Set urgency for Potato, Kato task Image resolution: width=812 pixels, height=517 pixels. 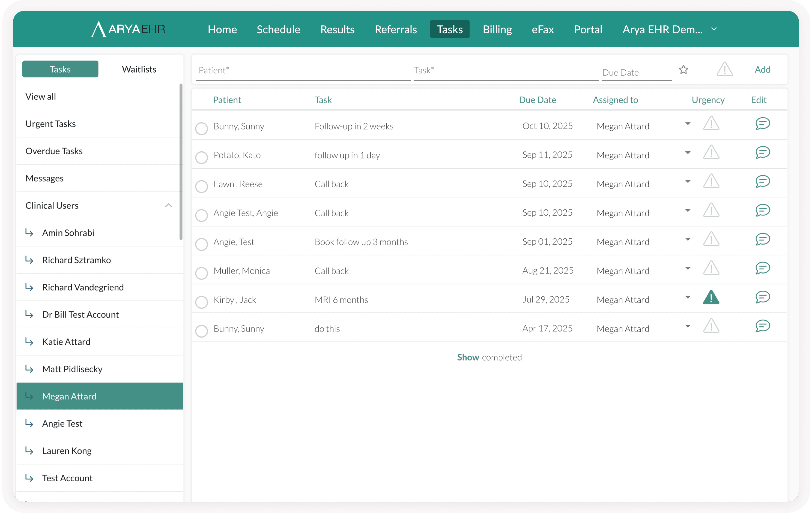[711, 152]
